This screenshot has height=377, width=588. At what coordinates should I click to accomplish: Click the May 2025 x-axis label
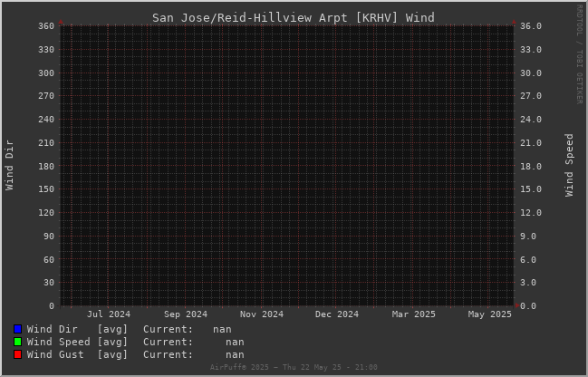tap(490, 314)
